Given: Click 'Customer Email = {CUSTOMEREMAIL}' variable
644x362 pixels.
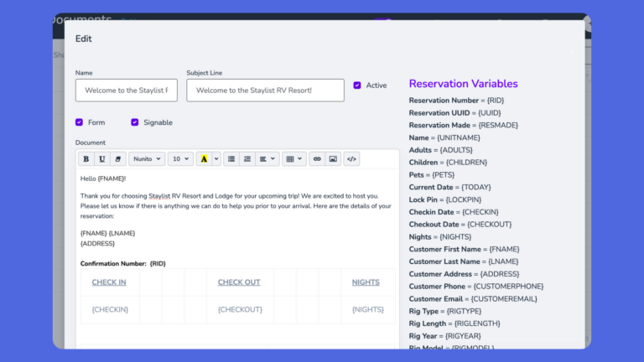Looking at the screenshot, I should pyautogui.click(x=473, y=299).
